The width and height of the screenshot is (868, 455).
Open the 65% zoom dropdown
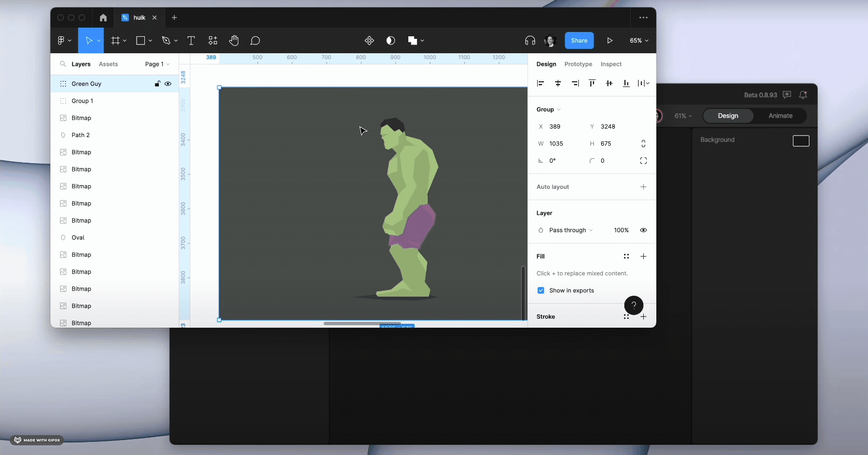pyautogui.click(x=639, y=41)
